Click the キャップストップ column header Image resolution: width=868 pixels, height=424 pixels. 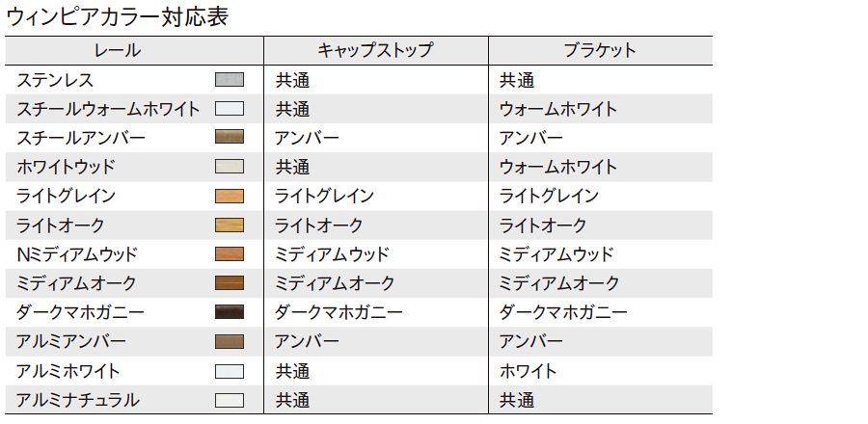[375, 50]
